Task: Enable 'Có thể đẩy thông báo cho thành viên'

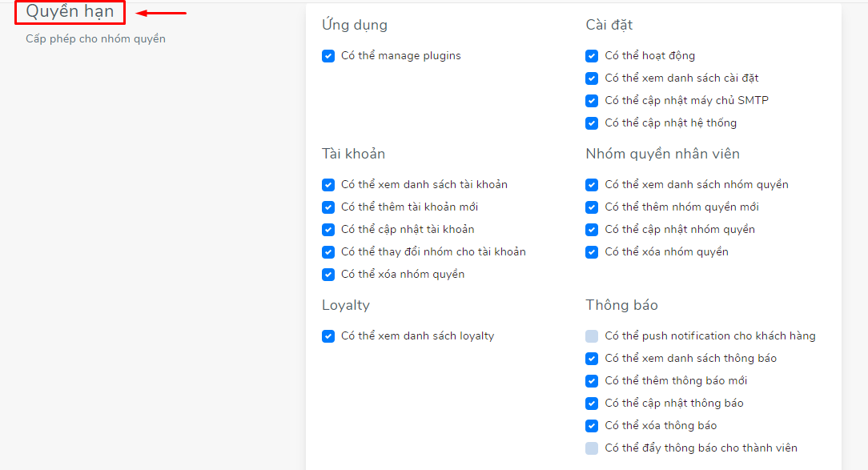Action: pyautogui.click(x=592, y=448)
